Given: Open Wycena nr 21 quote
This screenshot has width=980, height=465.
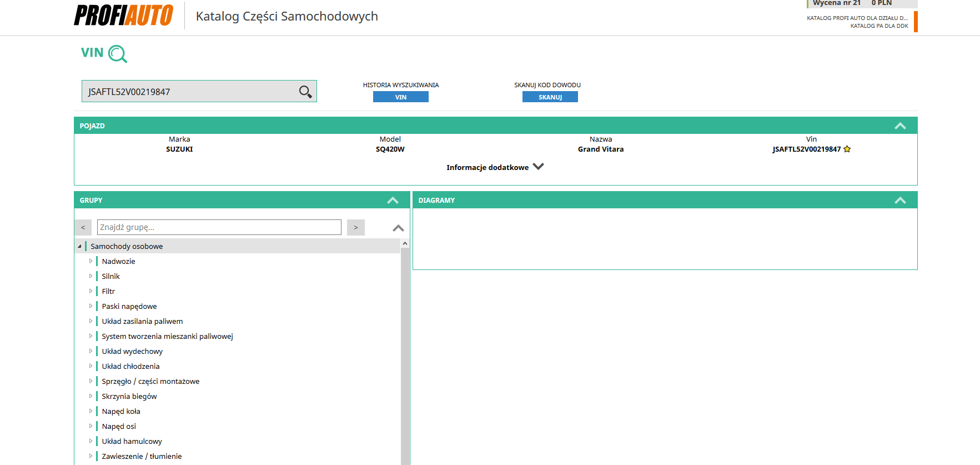Looking at the screenshot, I should 862,3.
